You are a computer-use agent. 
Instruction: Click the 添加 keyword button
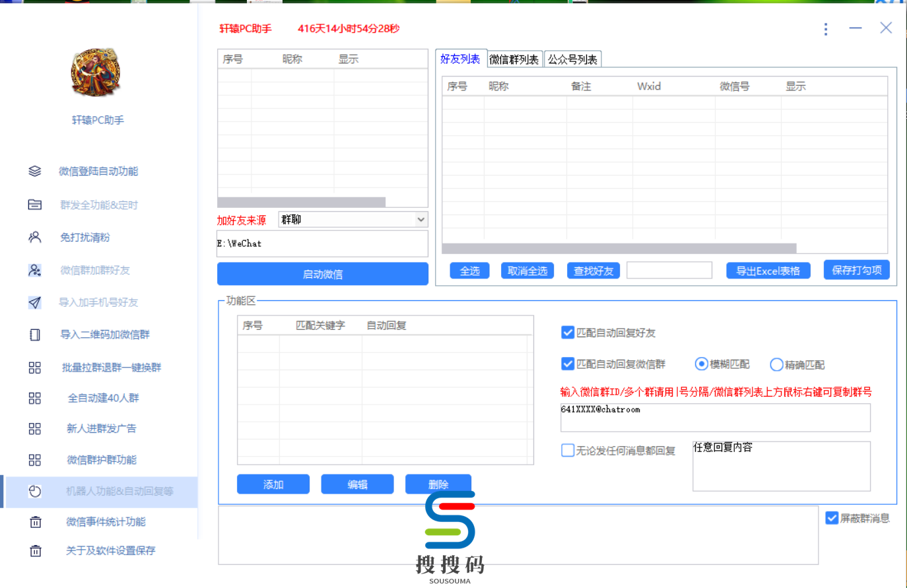click(x=273, y=484)
